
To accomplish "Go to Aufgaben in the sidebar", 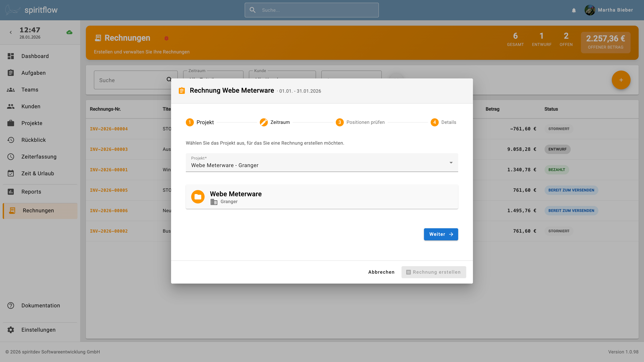I will (34, 73).
